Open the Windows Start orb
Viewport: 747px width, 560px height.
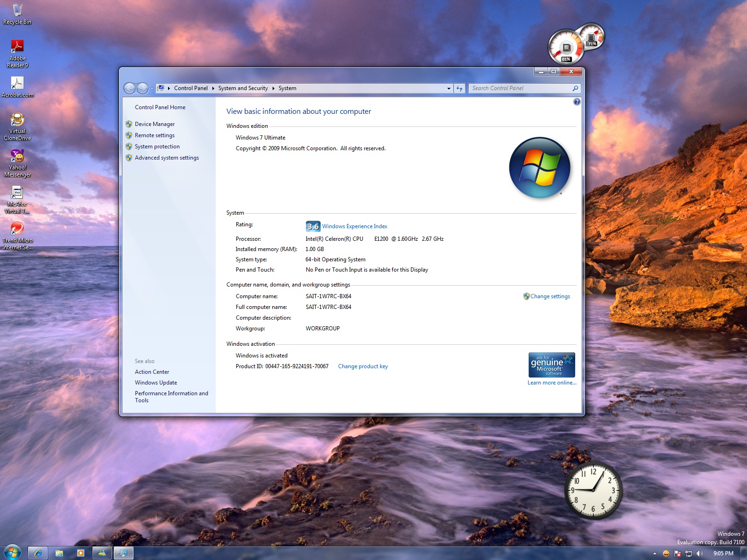click(x=12, y=553)
